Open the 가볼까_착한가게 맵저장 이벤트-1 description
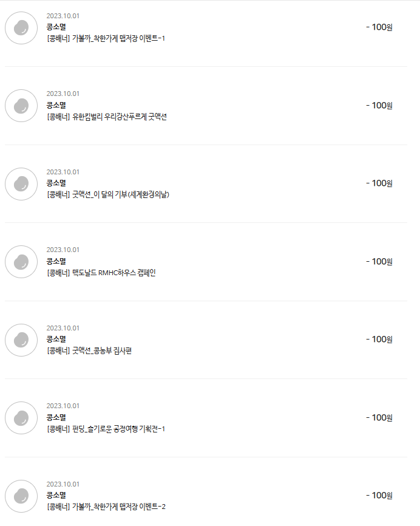420x526 pixels. click(x=106, y=39)
